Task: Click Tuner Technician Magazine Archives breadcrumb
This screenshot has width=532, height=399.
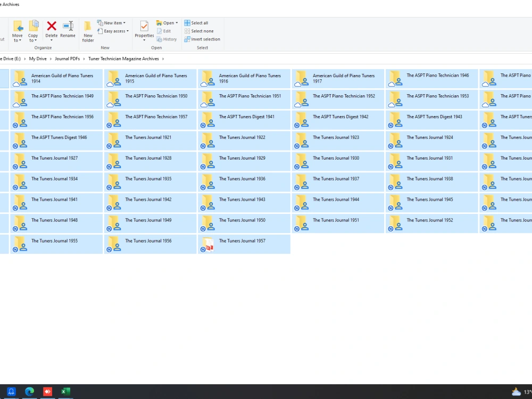Action: pos(123,59)
